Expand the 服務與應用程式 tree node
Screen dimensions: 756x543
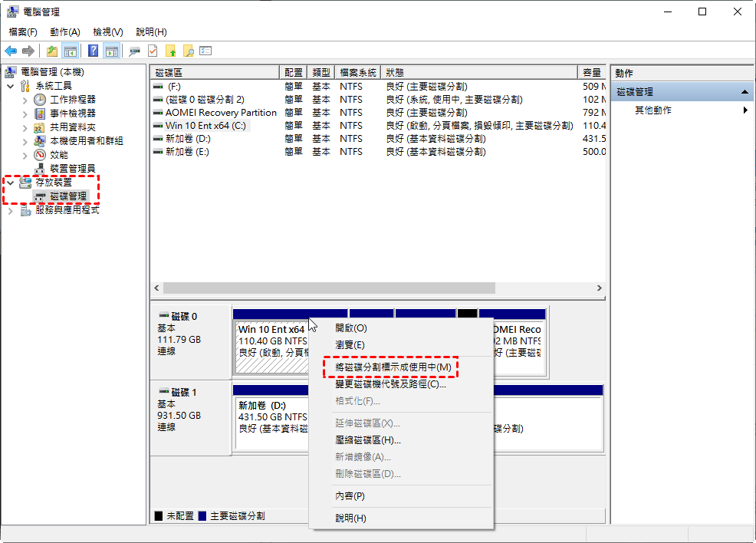click(11, 210)
